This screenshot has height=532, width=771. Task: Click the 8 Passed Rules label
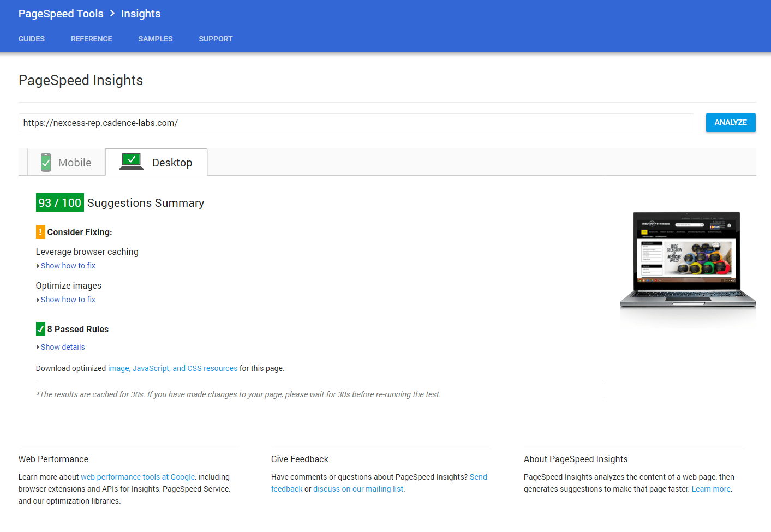coord(78,329)
